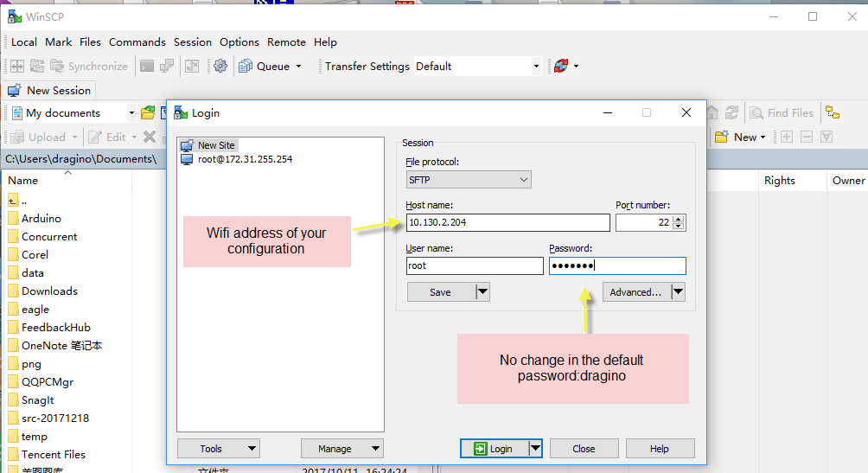The height and width of the screenshot is (473, 868).
Task: Click the Tools button in Login dialog
Action: point(219,449)
